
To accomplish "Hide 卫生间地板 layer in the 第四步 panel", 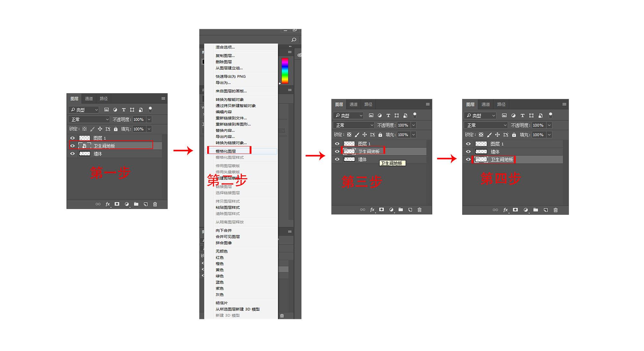I will 468,160.
